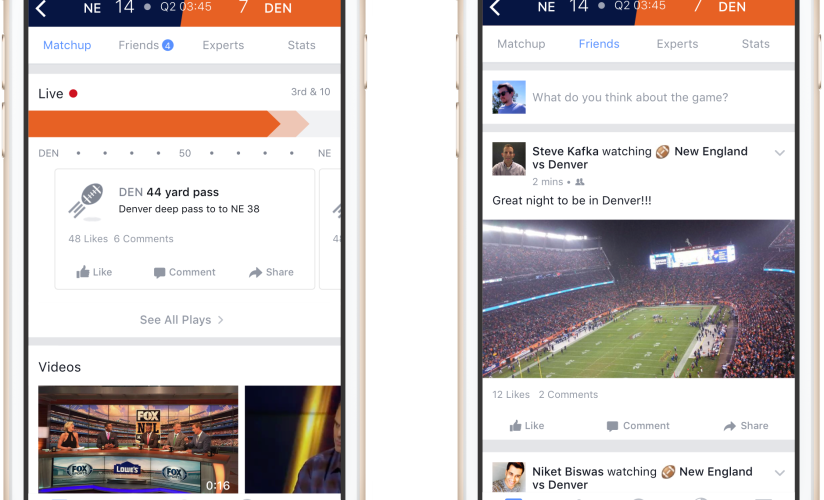Open options chevron on Niket Biswas post

coord(780,473)
